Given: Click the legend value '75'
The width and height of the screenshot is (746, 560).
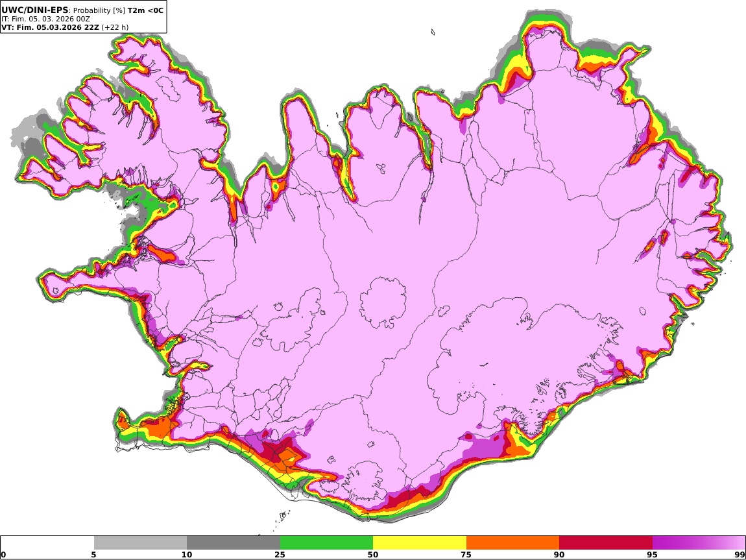Looking at the screenshot, I should tap(466, 555).
